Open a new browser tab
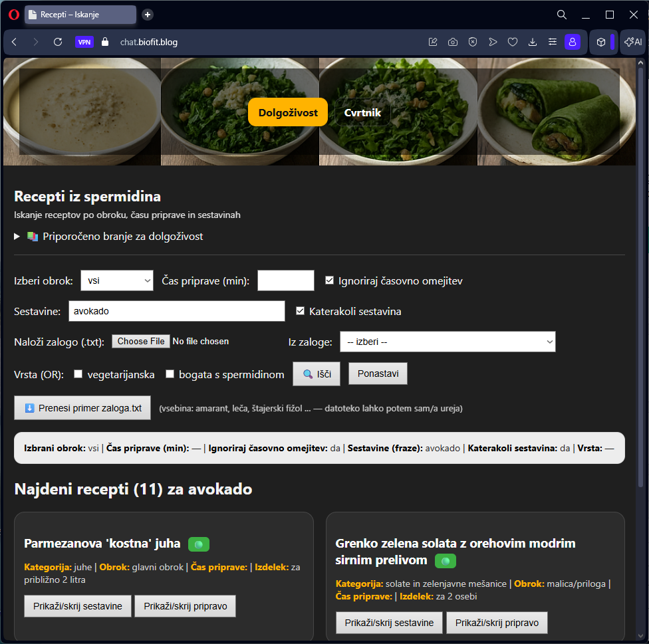The image size is (649, 644). (x=148, y=15)
